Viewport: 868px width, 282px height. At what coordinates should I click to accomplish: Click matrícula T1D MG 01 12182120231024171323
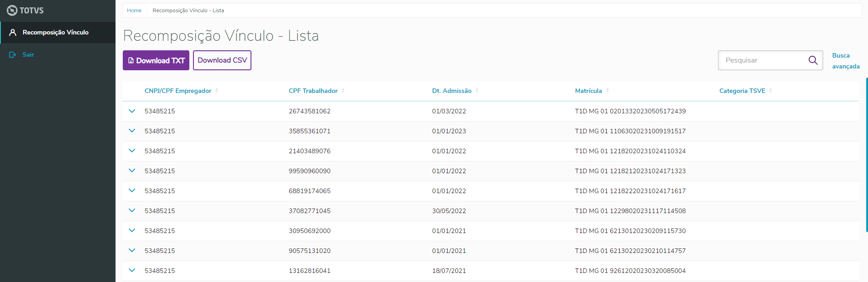pos(630,171)
